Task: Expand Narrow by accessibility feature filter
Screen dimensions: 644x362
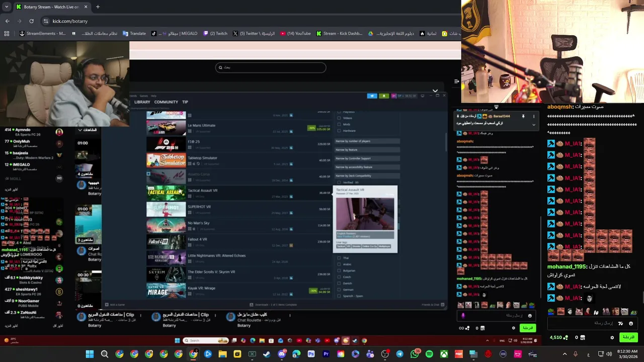Action: click(x=367, y=167)
